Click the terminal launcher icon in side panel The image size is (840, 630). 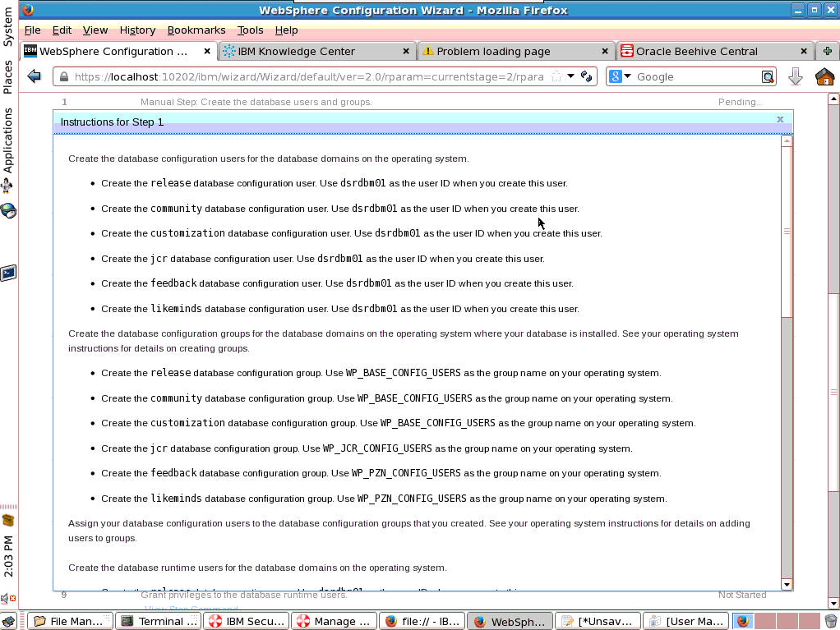pyautogui.click(x=8, y=273)
